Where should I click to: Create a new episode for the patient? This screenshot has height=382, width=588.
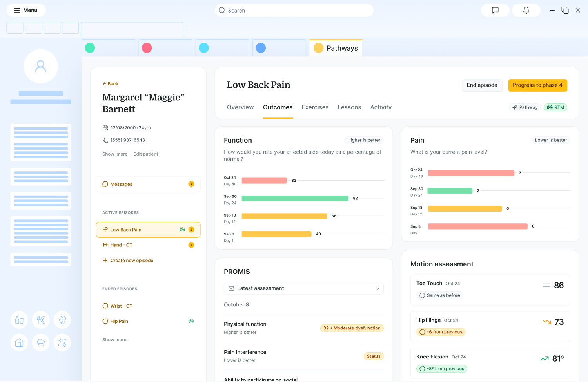click(x=128, y=260)
